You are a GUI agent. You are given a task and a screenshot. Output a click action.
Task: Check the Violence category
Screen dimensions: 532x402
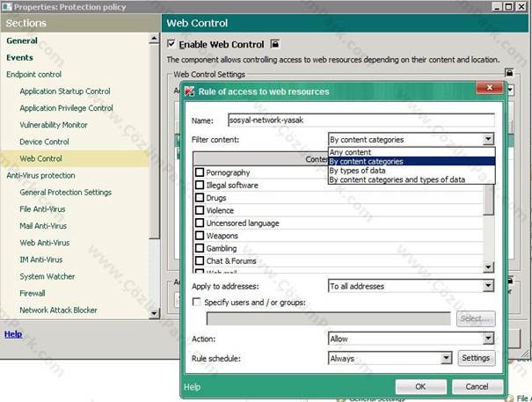(x=200, y=210)
